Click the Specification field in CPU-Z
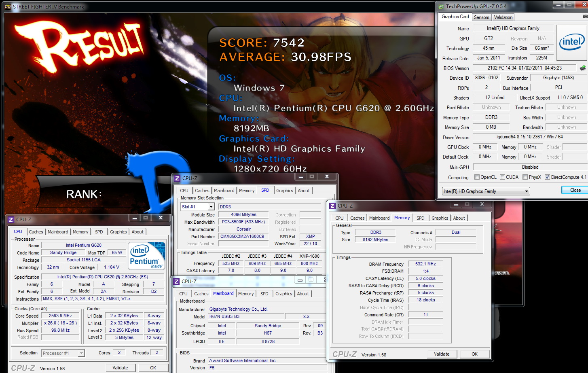 103,277
